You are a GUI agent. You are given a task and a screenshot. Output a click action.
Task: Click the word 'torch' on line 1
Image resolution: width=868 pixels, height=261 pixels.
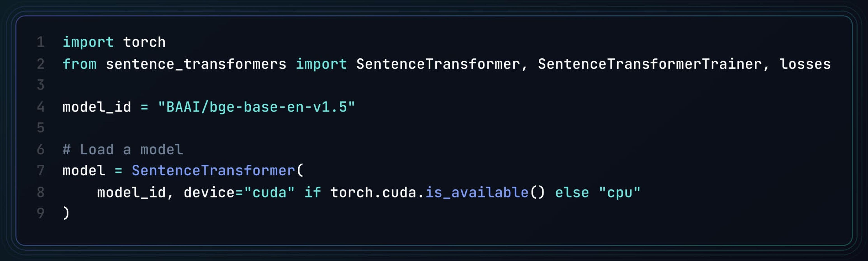(144, 42)
